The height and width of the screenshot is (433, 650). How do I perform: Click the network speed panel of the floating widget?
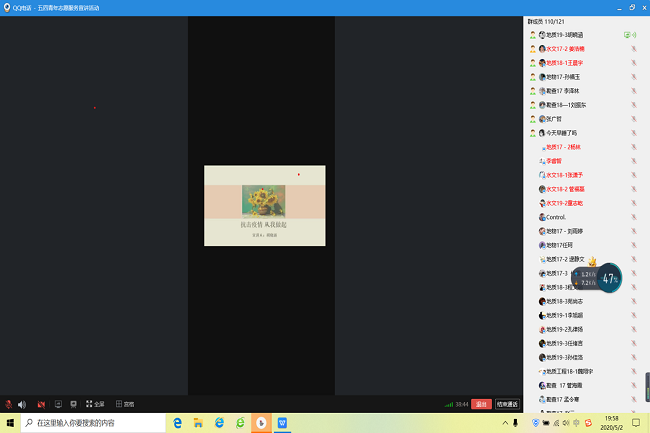point(585,278)
